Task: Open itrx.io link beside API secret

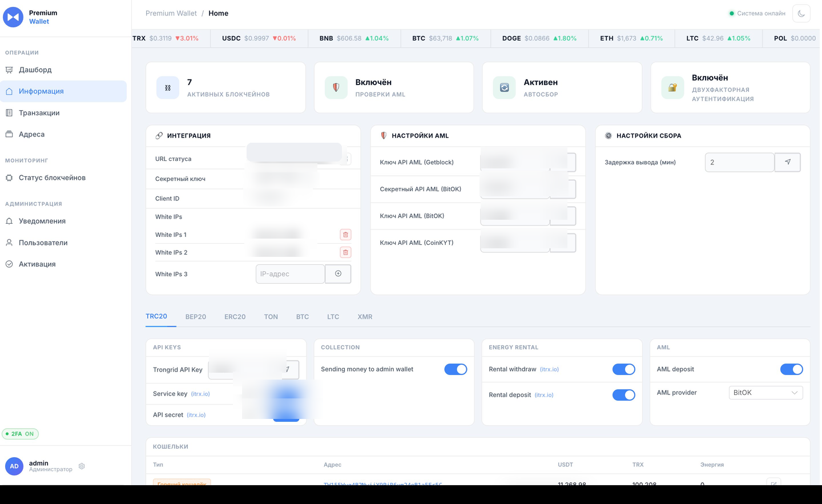Action: [x=196, y=415]
